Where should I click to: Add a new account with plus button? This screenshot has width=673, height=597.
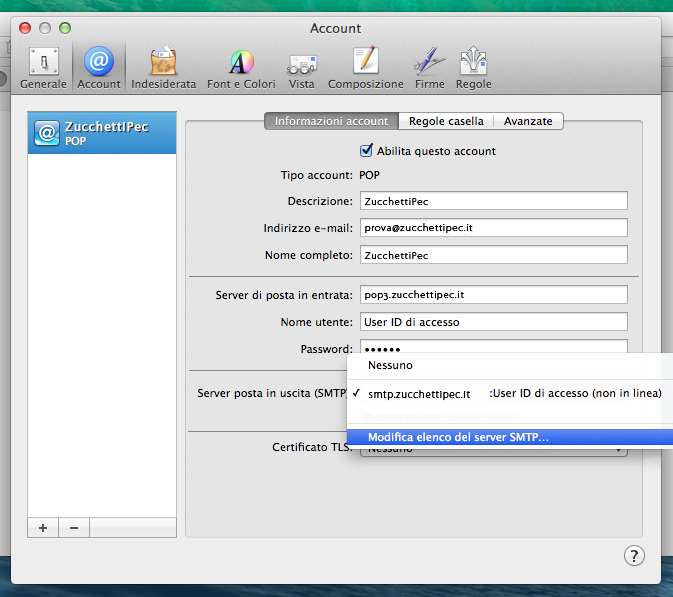pyautogui.click(x=43, y=527)
